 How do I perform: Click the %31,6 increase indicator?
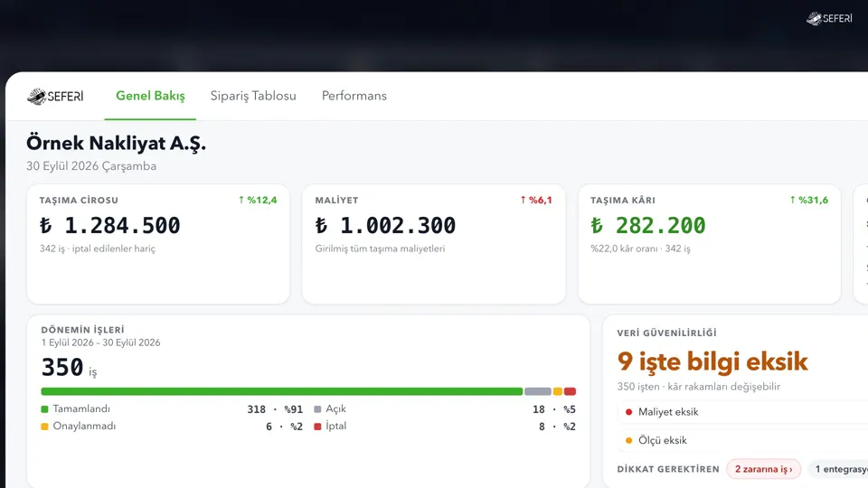coord(808,200)
